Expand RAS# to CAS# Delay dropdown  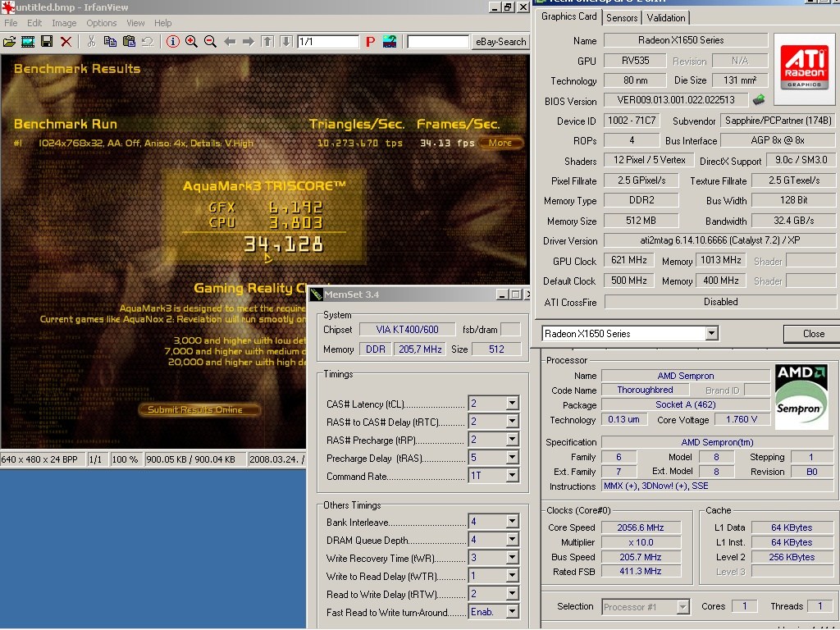512,421
